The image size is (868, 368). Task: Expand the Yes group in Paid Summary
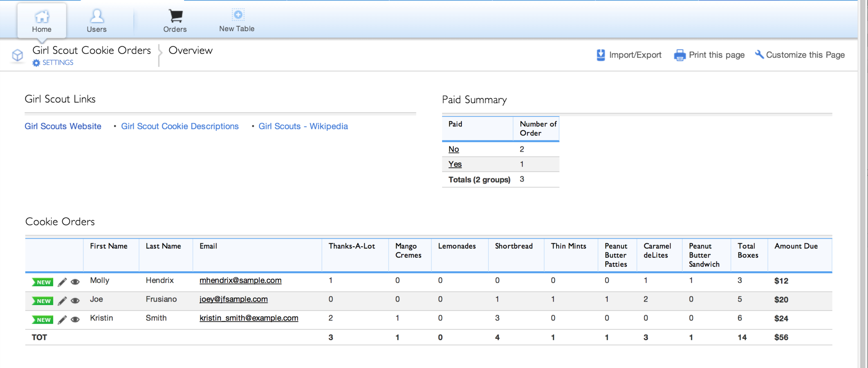(455, 164)
